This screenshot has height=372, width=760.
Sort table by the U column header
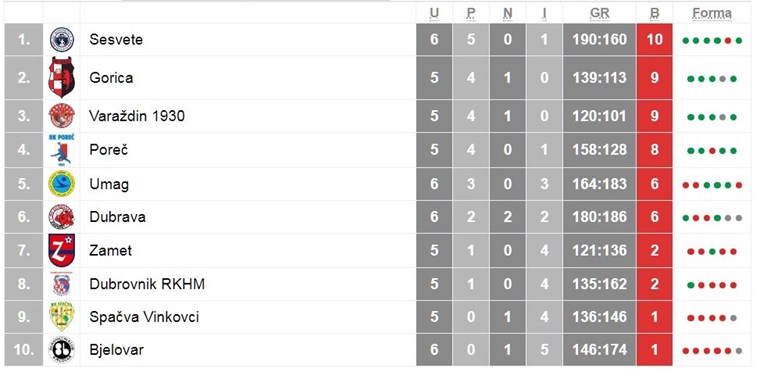(x=434, y=14)
